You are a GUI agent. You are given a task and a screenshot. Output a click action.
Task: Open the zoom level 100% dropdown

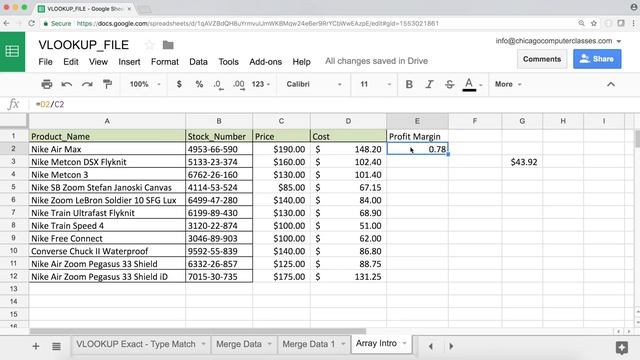point(145,84)
